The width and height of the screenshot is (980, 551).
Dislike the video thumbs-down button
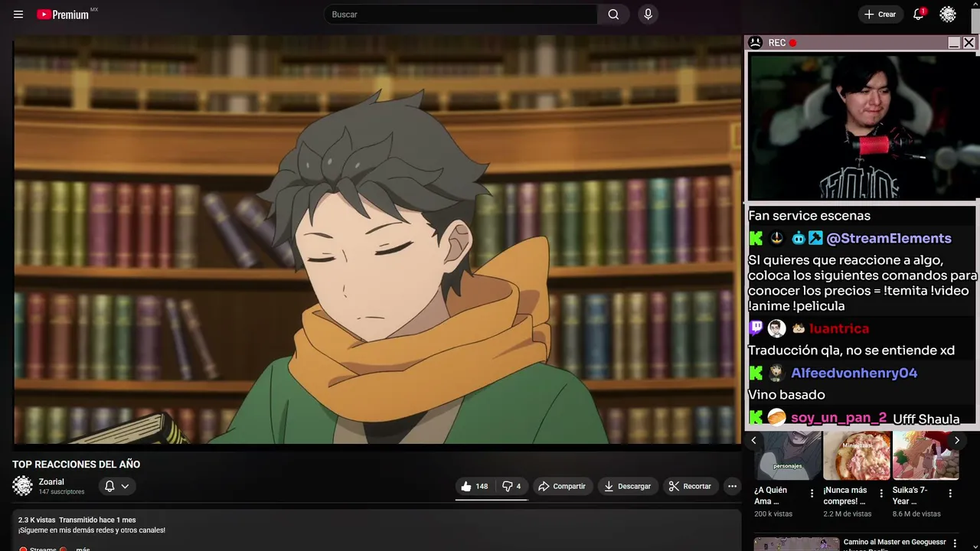coord(511,486)
